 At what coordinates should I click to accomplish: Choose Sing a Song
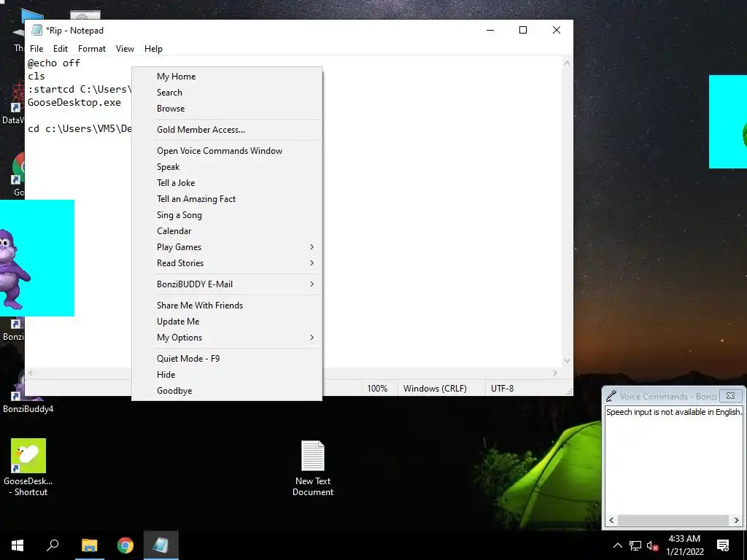pos(227,215)
